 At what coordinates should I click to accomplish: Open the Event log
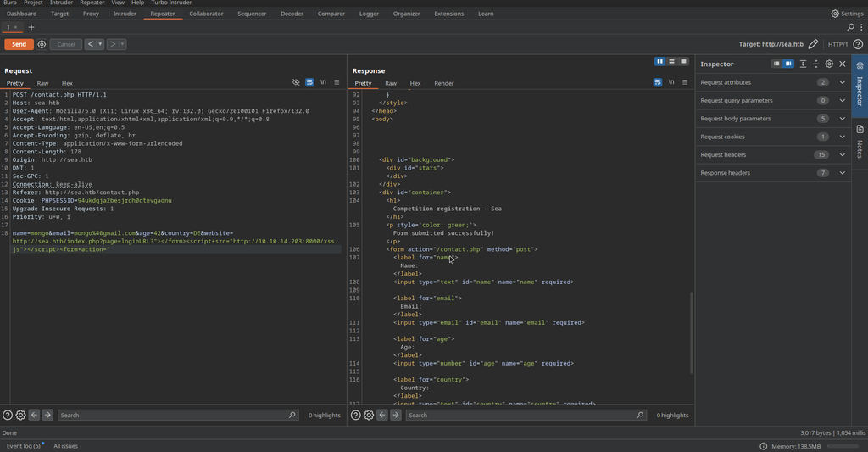[23, 445]
